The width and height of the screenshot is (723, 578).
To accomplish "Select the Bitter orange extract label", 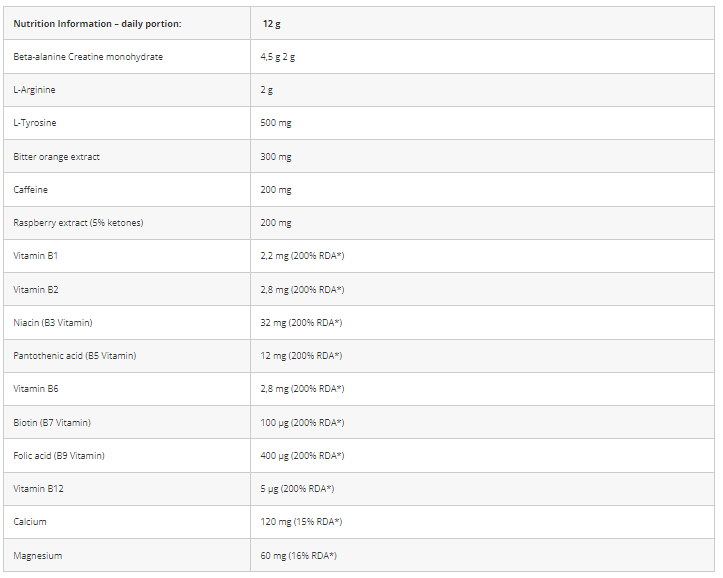I will point(56,157).
